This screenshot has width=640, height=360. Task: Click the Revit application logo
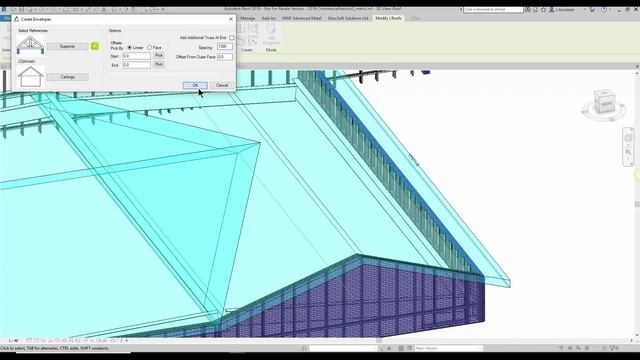tap(4, 9)
